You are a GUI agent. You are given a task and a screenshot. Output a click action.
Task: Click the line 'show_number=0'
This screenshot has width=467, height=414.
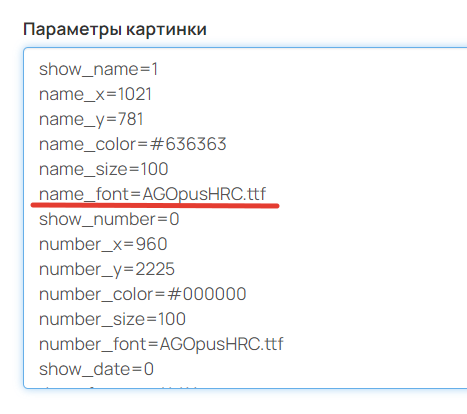pyautogui.click(x=109, y=219)
